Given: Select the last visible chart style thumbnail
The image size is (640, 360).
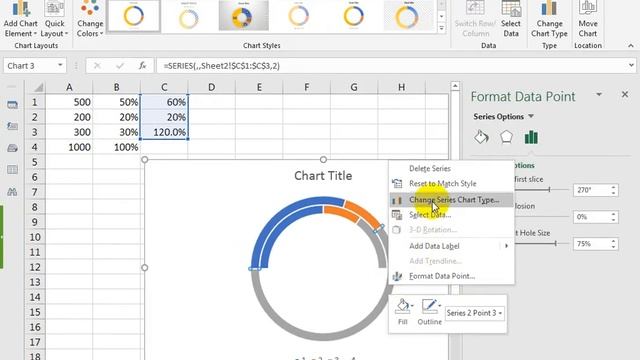Looking at the screenshot, I should (408, 16).
